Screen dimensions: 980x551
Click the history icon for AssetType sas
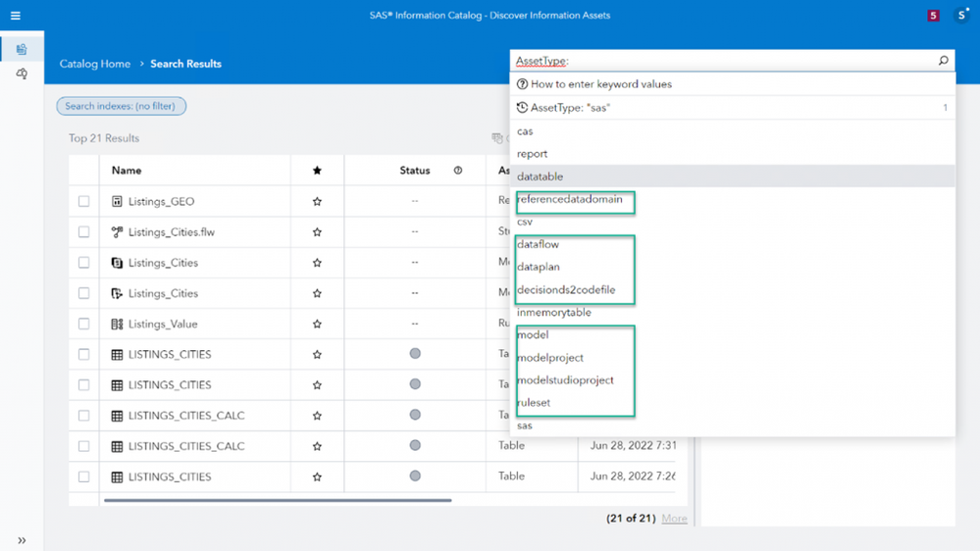point(523,108)
